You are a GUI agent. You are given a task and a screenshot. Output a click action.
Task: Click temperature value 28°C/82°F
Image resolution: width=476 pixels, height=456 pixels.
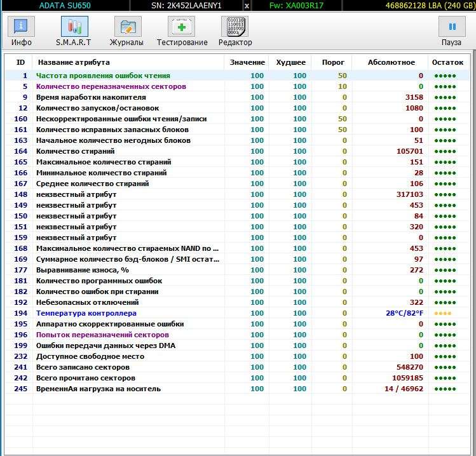[x=404, y=313]
